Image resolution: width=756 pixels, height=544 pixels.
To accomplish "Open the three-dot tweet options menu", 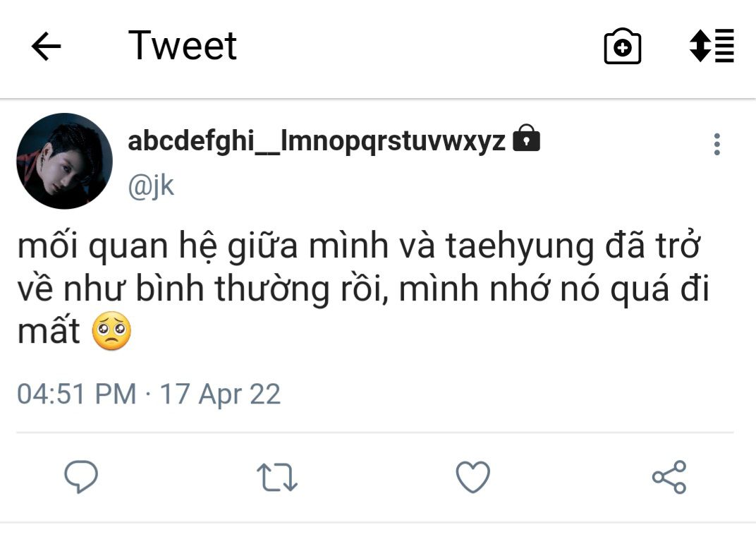I will 717,144.
